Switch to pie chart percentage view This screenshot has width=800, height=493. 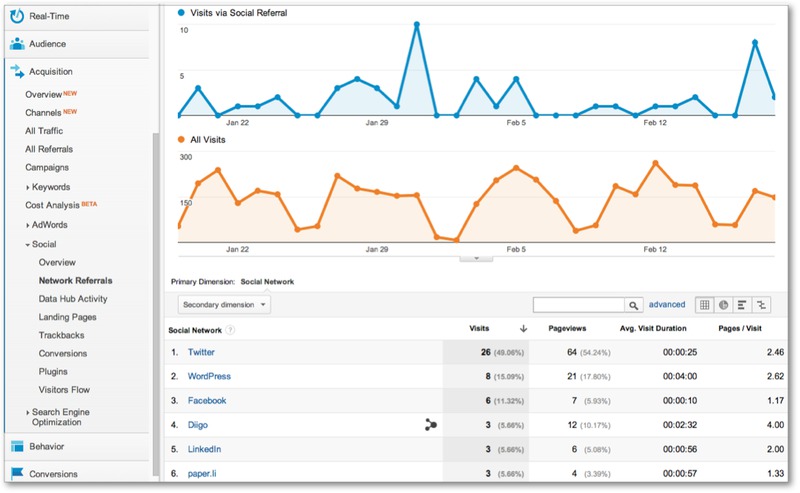pyautogui.click(x=723, y=305)
